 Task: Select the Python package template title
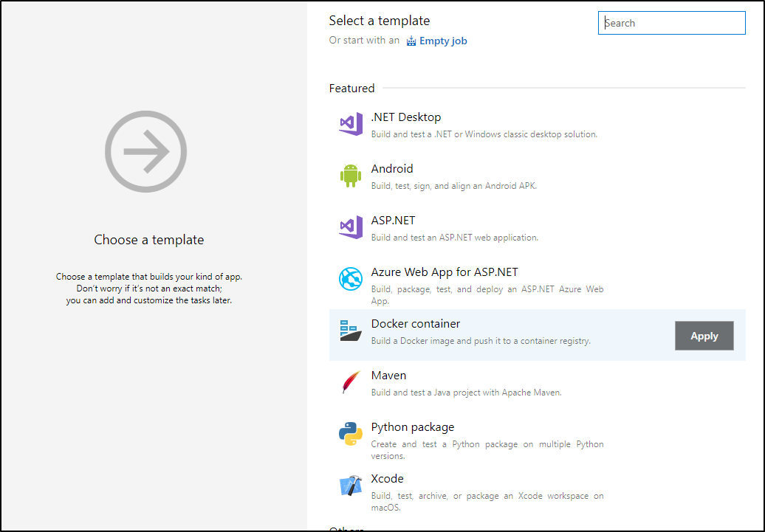(413, 427)
